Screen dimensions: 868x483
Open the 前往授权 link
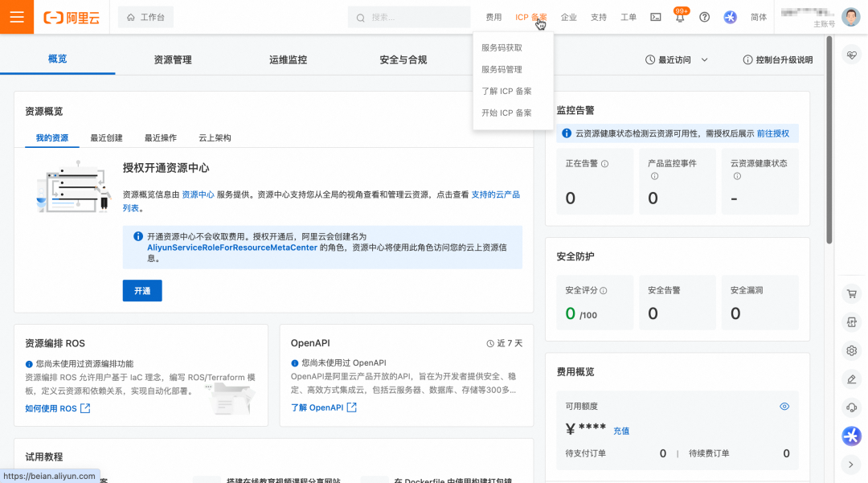[773, 133]
